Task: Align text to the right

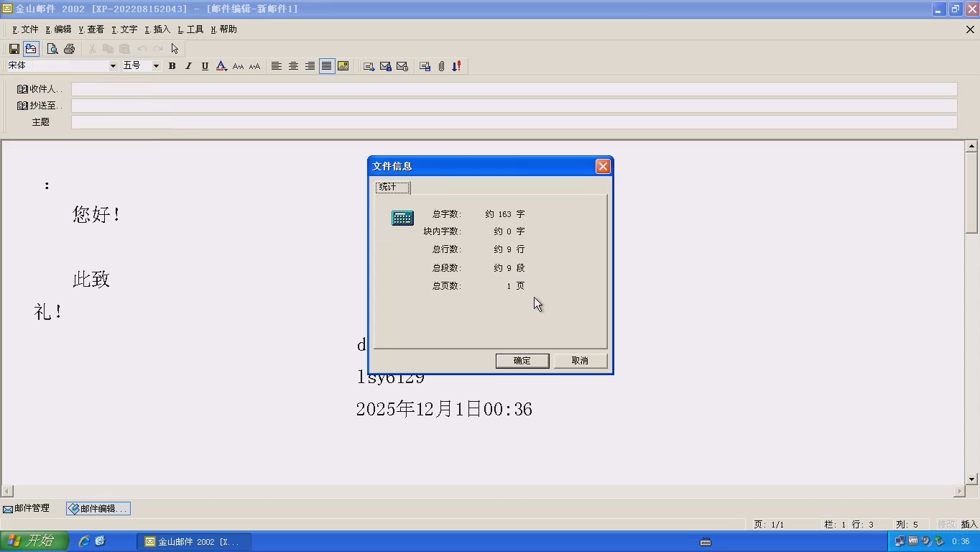Action: coord(310,66)
